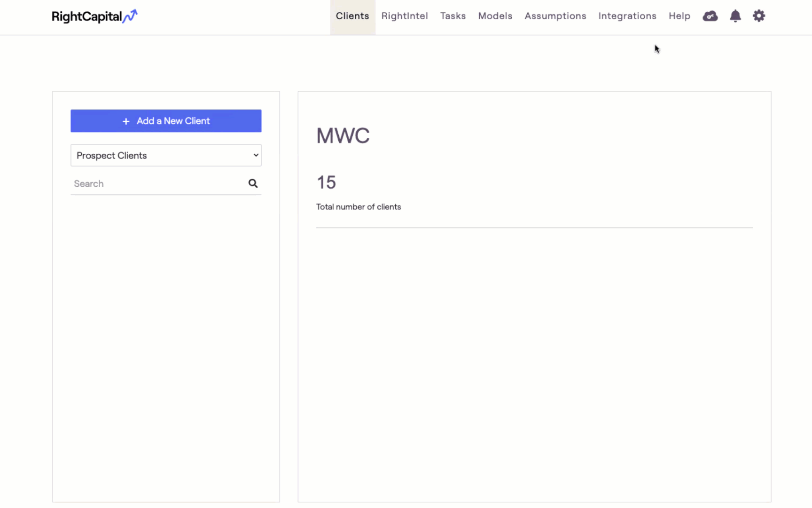This screenshot has height=508, width=812.
Task: Open the notifications bell
Action: point(735,16)
